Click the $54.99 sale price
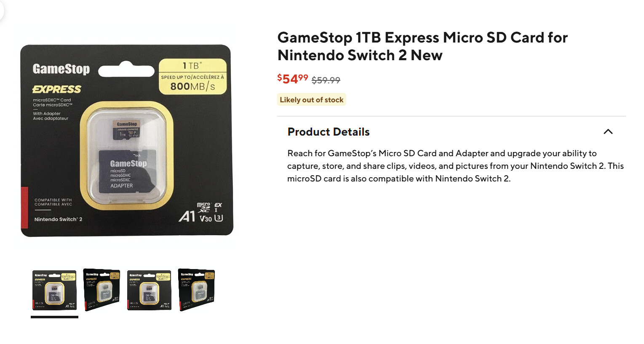Image resolution: width=644 pixels, height=344 pixels. 292,79
